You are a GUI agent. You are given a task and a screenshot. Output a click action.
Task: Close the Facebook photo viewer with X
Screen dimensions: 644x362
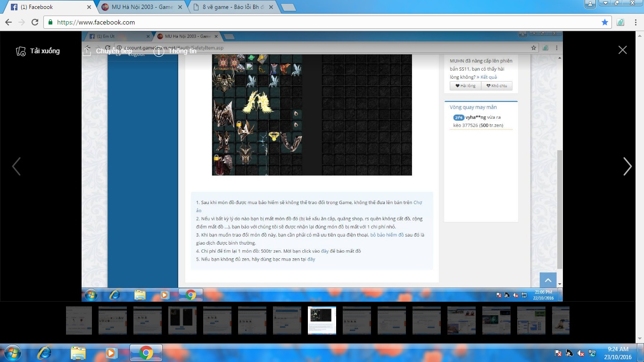coord(623,50)
